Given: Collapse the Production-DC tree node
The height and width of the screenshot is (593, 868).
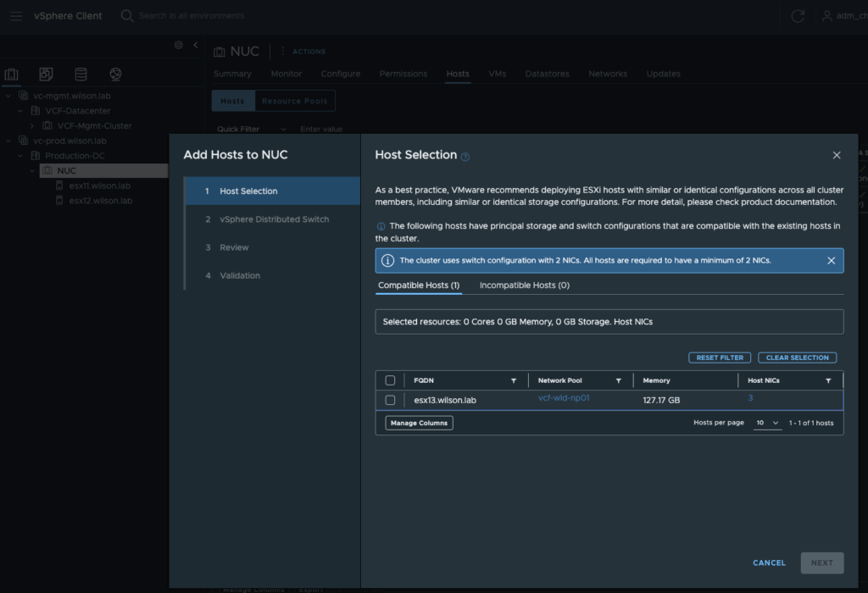Looking at the screenshot, I should tap(20, 155).
